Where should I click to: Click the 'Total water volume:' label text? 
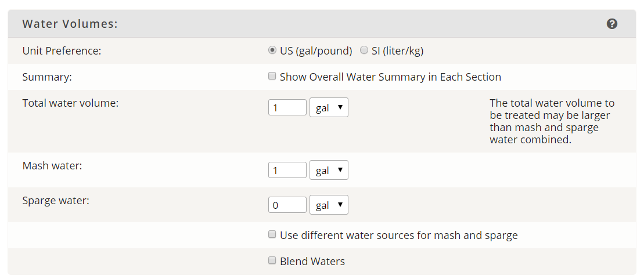point(70,103)
